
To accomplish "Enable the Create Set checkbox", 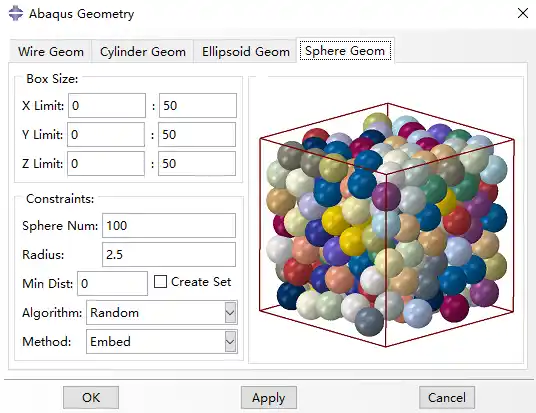I will (x=160, y=282).
